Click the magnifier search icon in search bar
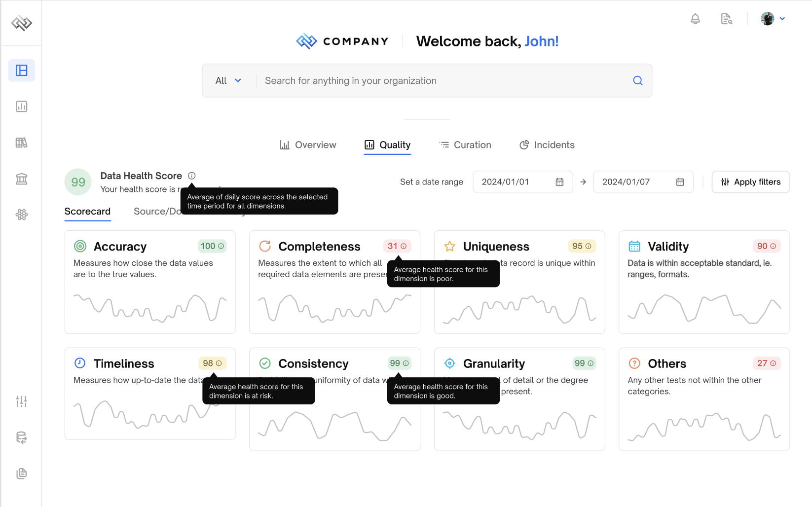Screen dimensions: 812x507 click(x=637, y=80)
